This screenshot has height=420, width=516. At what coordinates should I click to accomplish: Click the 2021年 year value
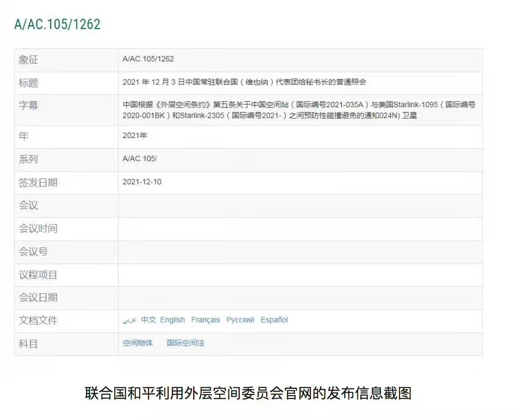coord(135,136)
